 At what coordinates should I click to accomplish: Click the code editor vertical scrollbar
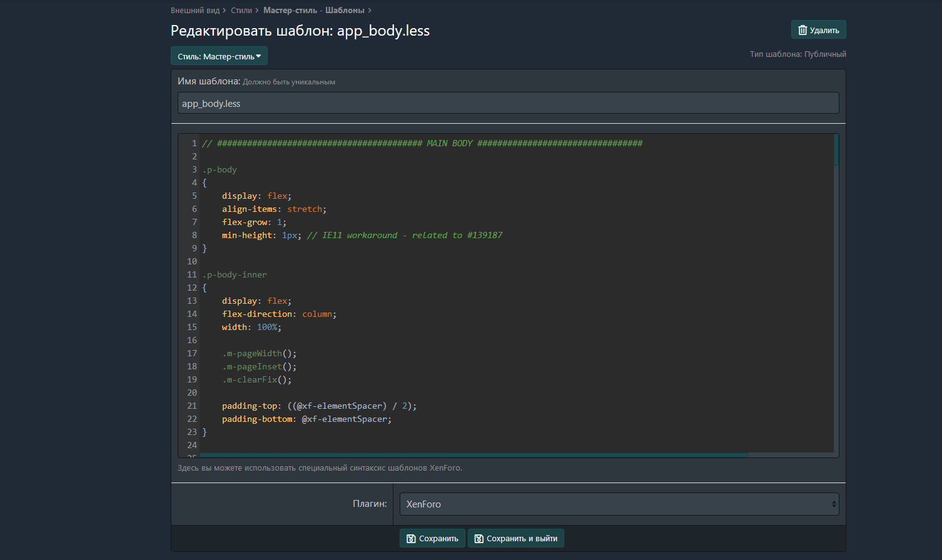point(836,150)
